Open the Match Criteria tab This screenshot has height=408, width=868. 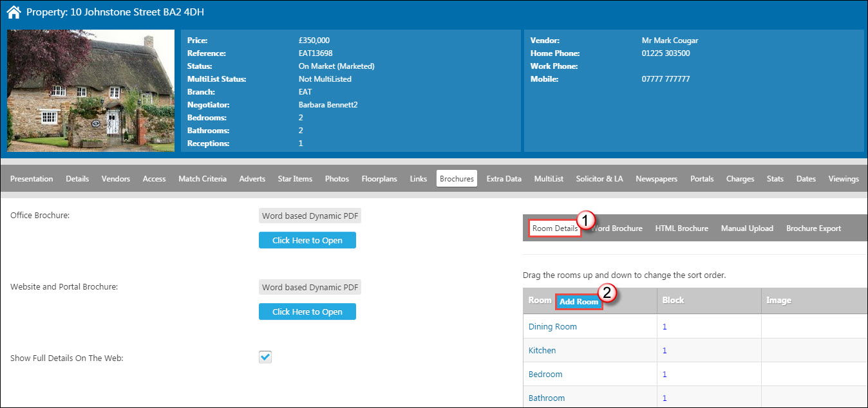coord(202,179)
